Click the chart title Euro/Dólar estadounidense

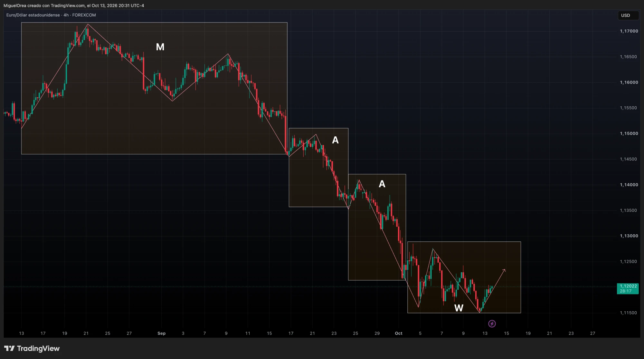tap(33, 15)
